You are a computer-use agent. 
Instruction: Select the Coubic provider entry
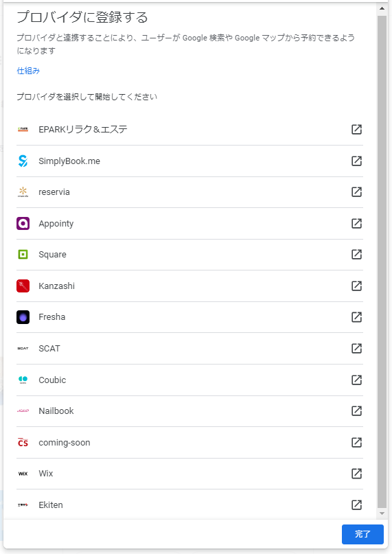189,380
